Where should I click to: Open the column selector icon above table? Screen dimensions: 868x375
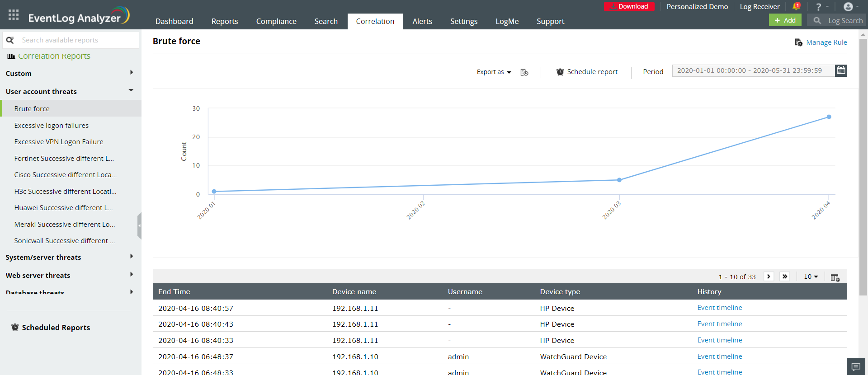(x=835, y=277)
